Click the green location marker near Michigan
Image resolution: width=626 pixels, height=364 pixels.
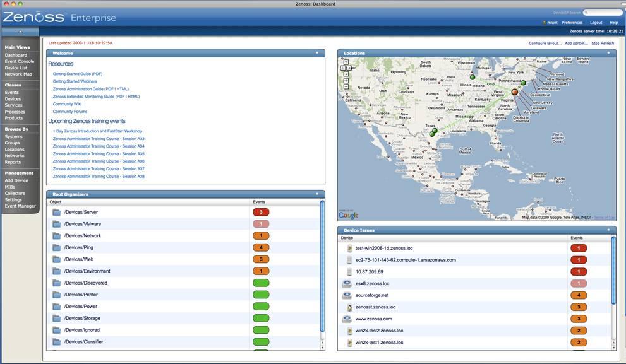473,77
